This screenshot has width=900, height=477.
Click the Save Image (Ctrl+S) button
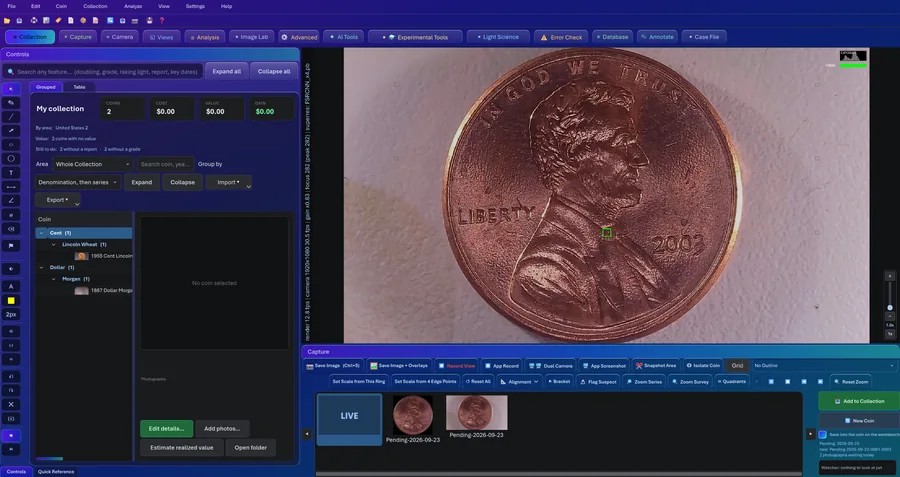coord(333,366)
